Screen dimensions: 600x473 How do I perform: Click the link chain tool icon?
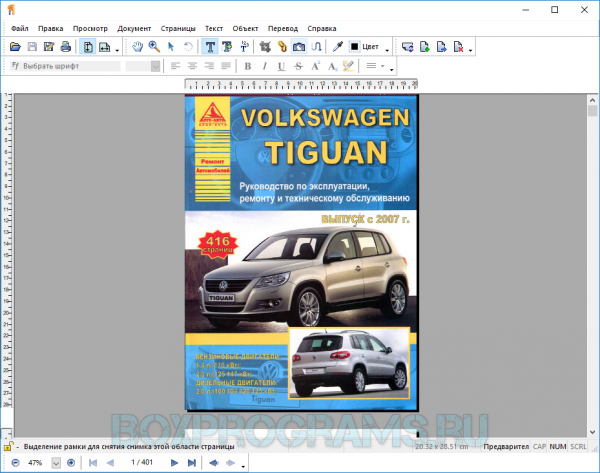pos(282,47)
